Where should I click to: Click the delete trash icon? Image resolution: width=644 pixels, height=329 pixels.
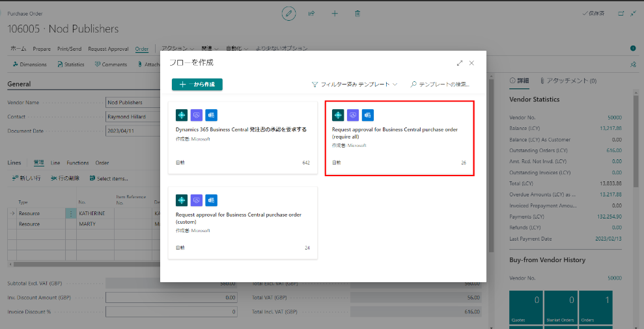pos(357,14)
